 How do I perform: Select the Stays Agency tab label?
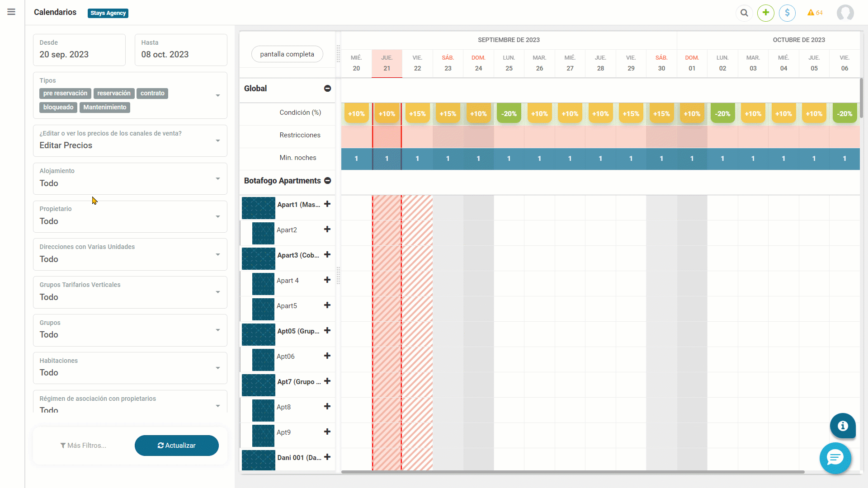point(108,13)
